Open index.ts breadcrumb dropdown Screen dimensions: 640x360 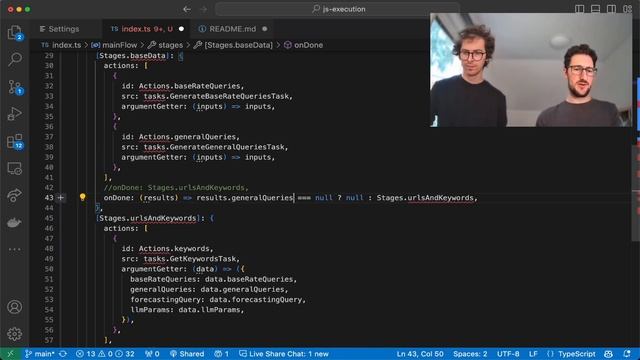pyautogui.click(x=62, y=45)
